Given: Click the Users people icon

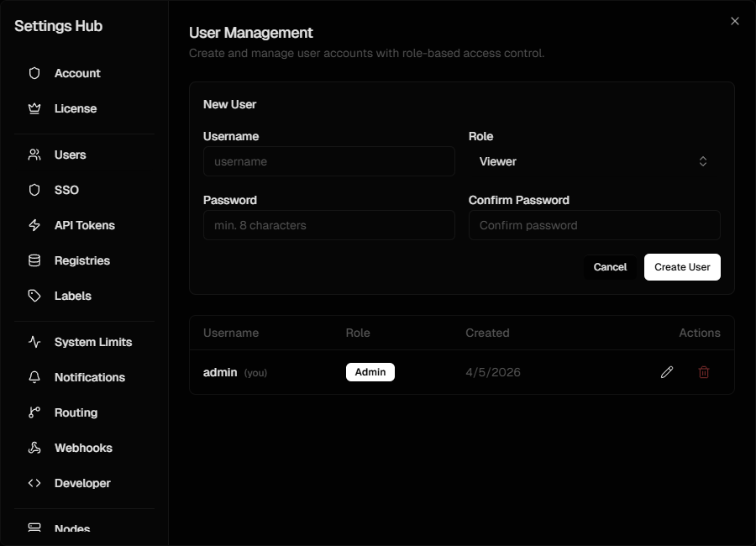Looking at the screenshot, I should [x=34, y=155].
